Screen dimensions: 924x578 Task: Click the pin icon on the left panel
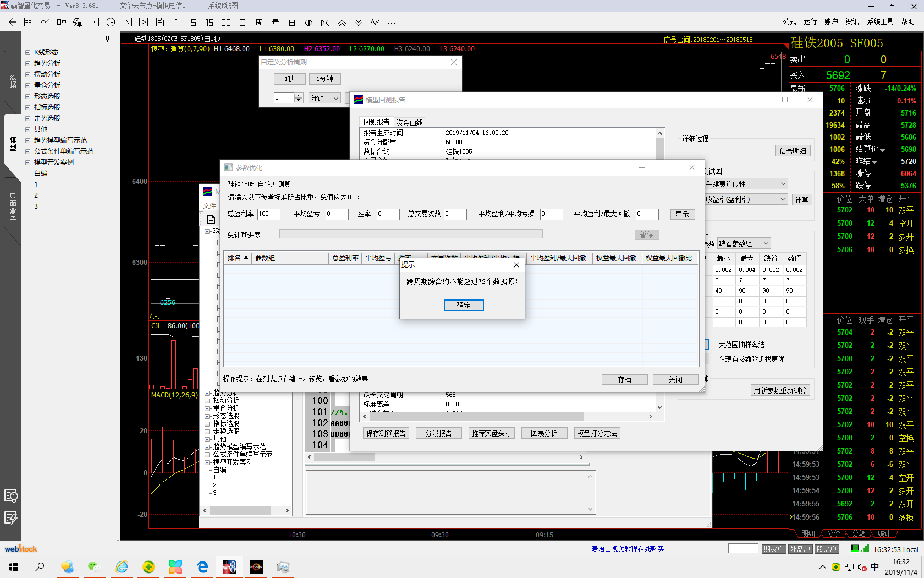point(107,39)
